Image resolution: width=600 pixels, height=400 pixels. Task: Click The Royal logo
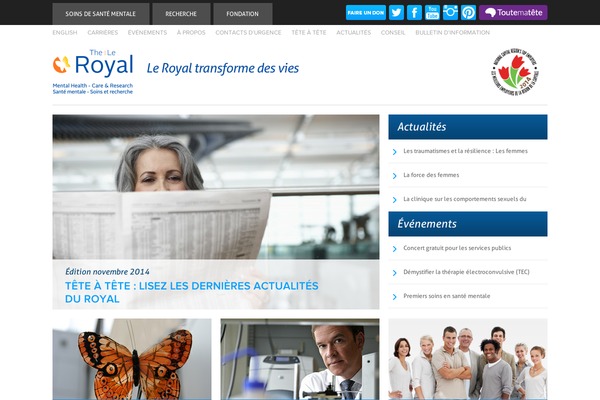click(x=93, y=72)
